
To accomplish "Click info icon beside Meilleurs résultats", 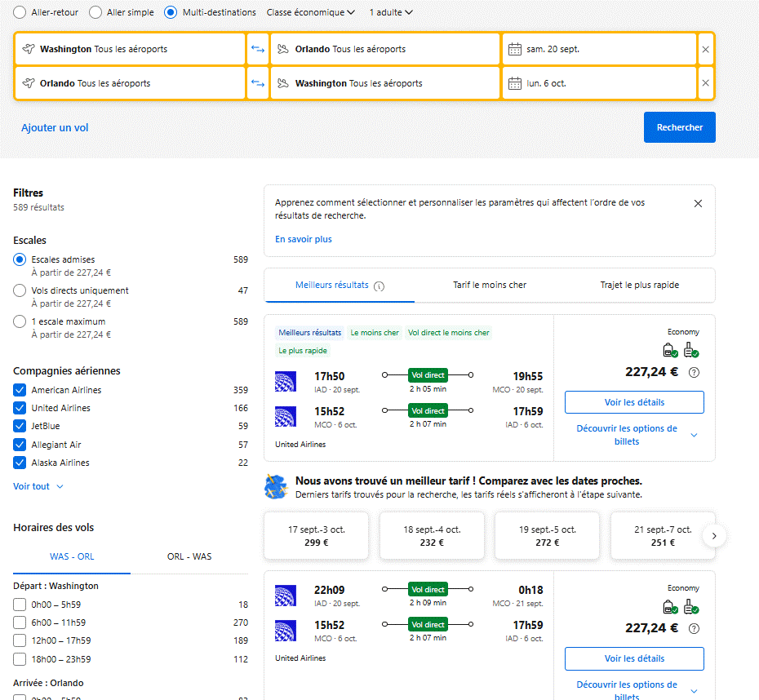I will pos(379,286).
